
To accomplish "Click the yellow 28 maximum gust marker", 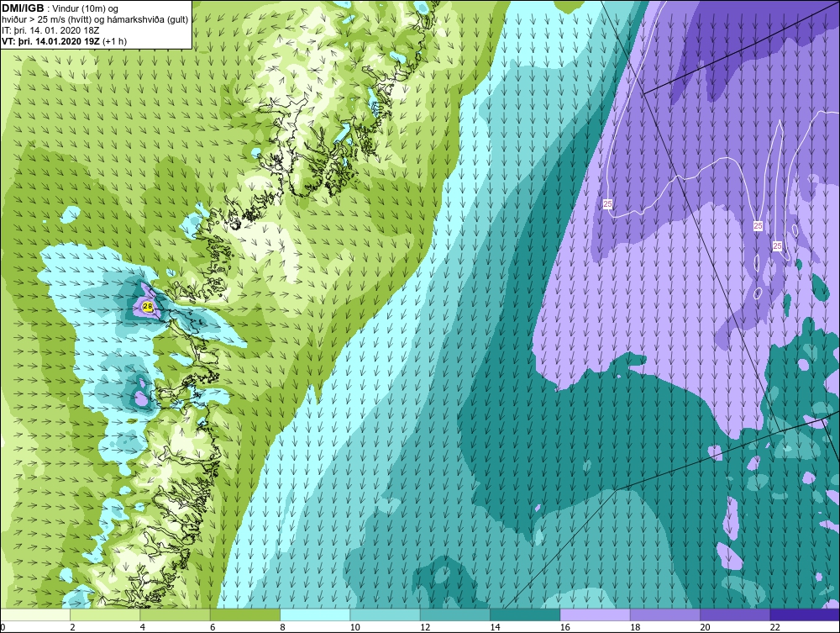I will click(148, 307).
